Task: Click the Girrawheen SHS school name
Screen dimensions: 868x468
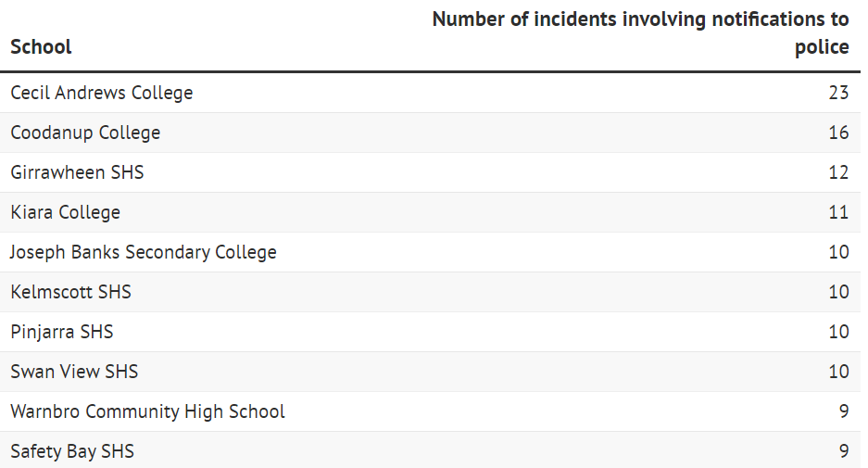Action: tap(77, 172)
